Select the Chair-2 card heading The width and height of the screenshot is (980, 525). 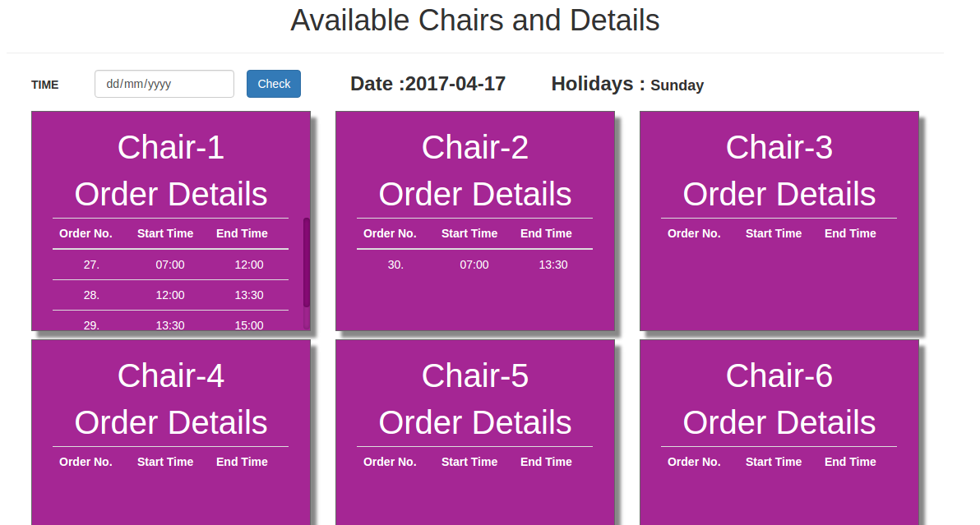point(475,148)
